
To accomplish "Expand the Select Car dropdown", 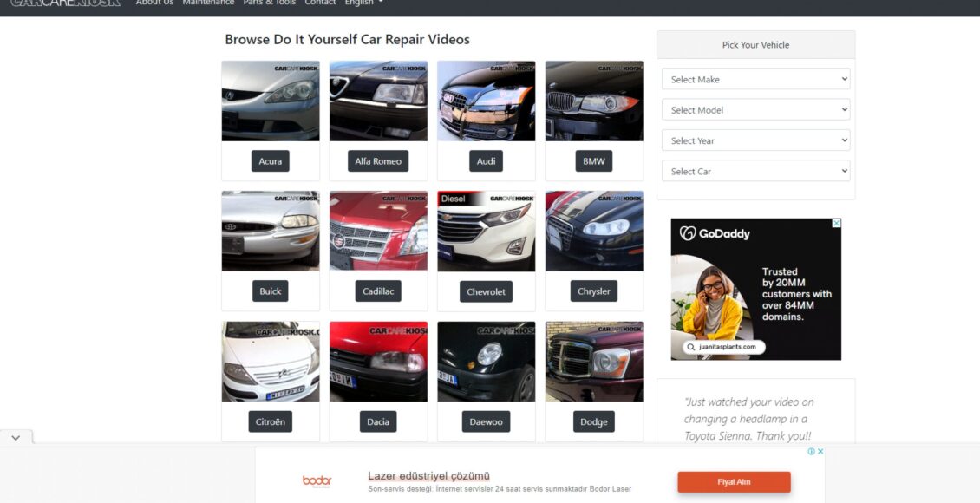I will 755,171.
